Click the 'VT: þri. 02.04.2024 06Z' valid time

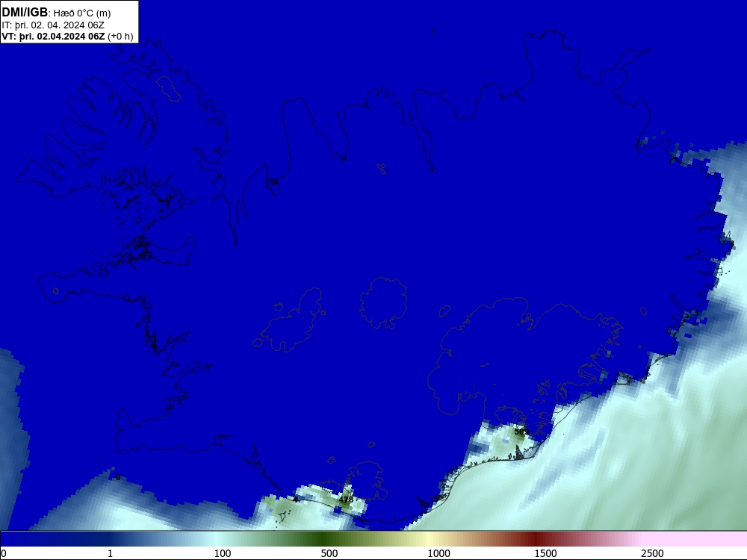(53, 36)
